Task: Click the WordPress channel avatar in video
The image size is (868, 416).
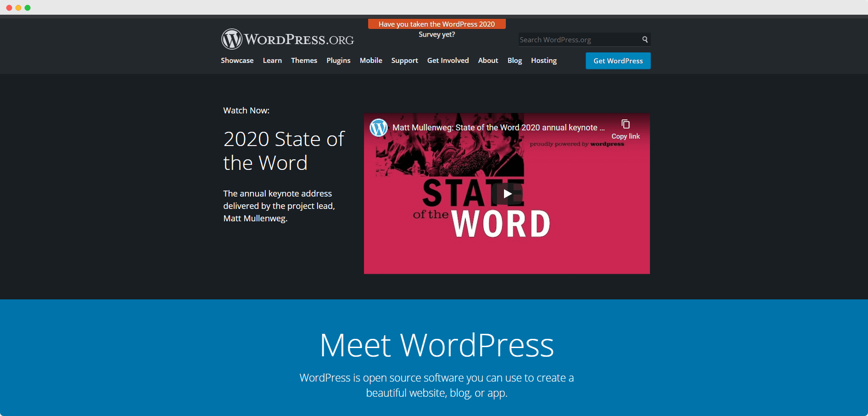Action: (x=379, y=128)
